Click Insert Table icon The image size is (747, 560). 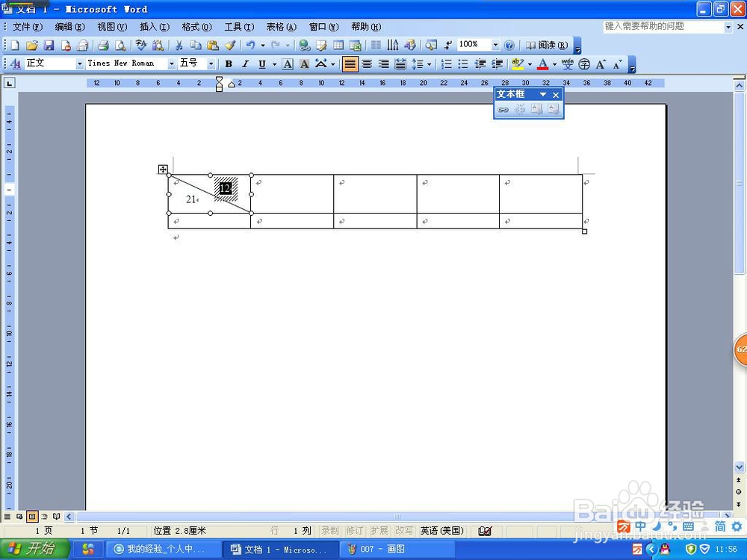coord(338,46)
